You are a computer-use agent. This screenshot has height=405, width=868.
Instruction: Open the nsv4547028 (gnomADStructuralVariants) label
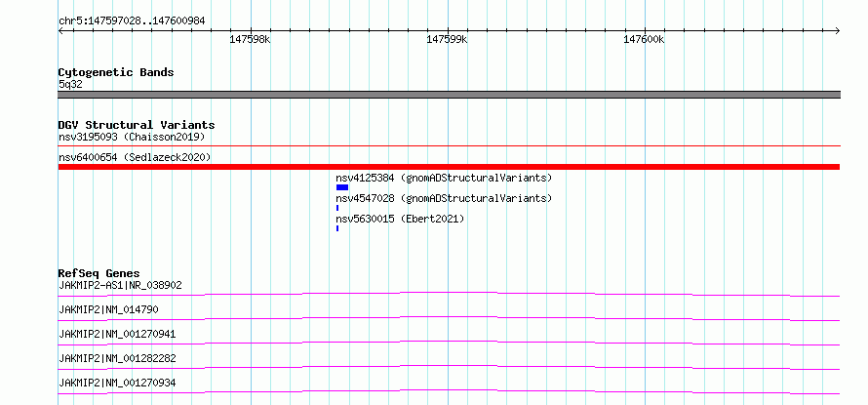tap(444, 198)
